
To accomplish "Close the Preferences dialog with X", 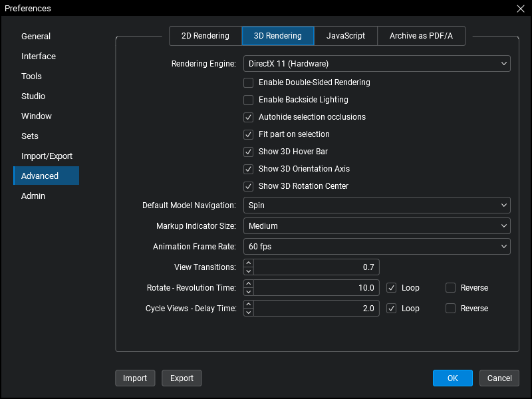I will click(520, 9).
